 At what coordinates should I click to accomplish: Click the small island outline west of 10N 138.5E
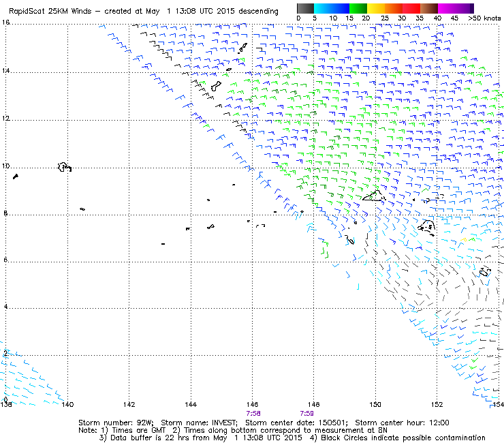[x=16, y=177]
